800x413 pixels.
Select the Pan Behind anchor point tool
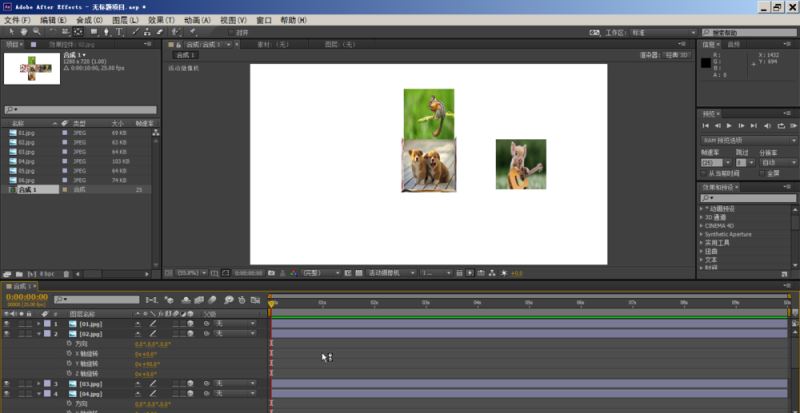click(78, 32)
